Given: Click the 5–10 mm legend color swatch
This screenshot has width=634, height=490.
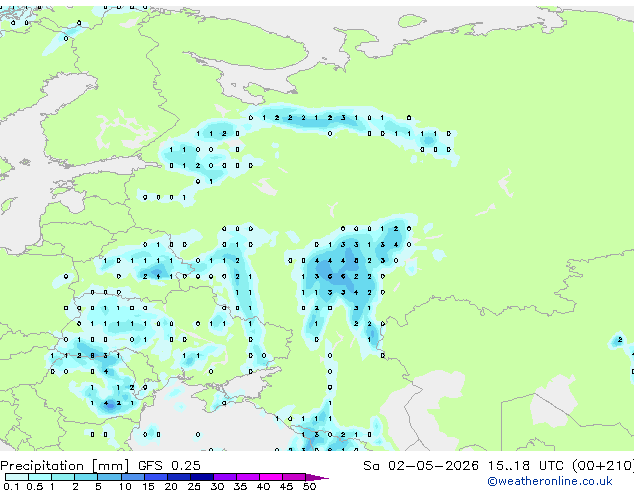Looking at the screenshot, I should (x=109, y=477).
